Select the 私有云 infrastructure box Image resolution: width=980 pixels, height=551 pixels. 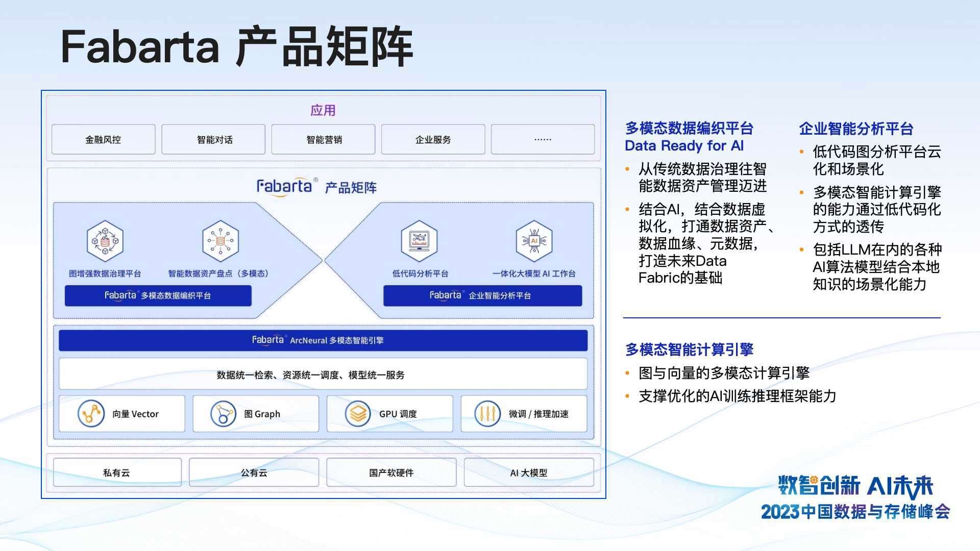coord(117,472)
